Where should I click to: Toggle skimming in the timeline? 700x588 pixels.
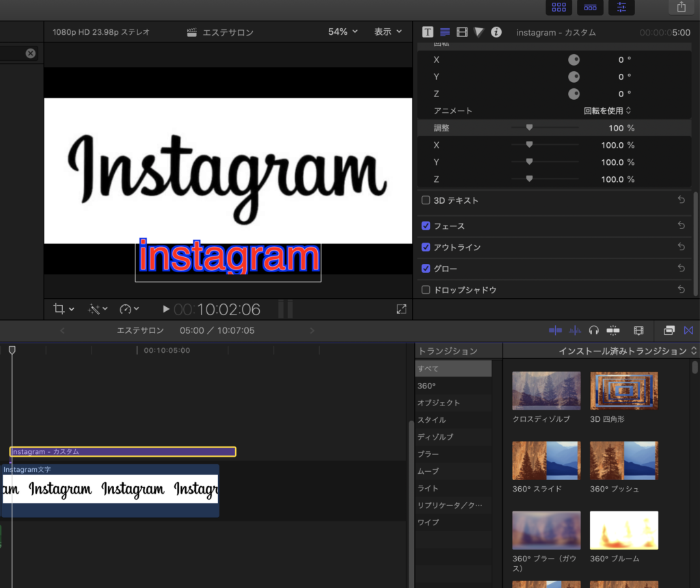(555, 330)
